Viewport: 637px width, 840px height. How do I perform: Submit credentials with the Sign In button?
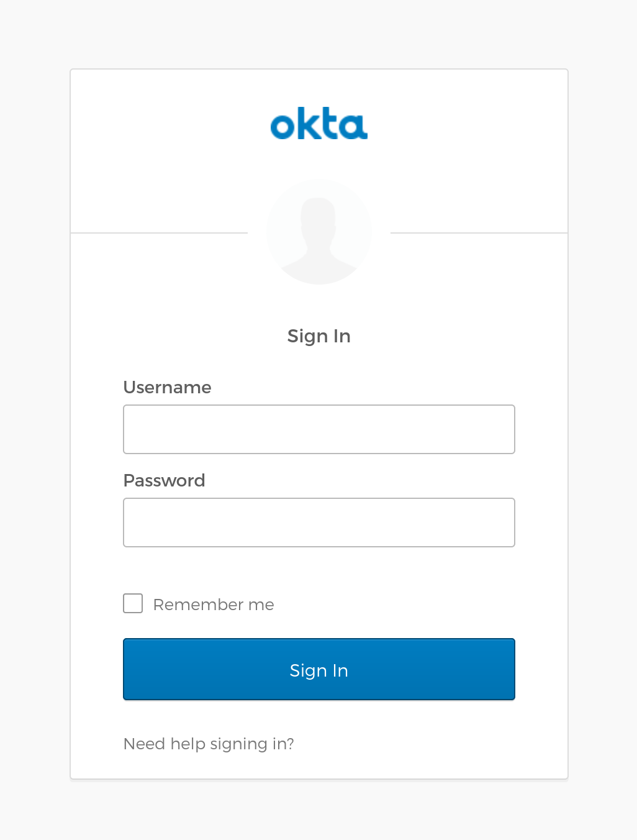pos(318,670)
